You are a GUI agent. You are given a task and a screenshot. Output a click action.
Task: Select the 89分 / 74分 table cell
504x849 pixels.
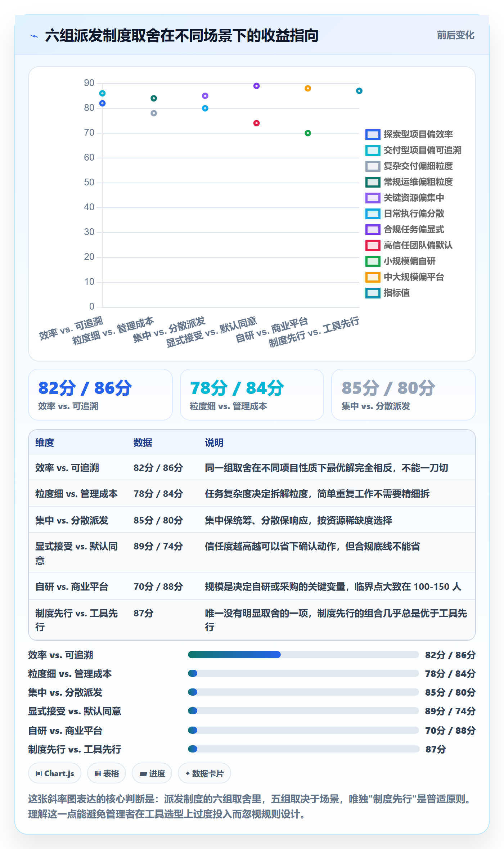[158, 546]
